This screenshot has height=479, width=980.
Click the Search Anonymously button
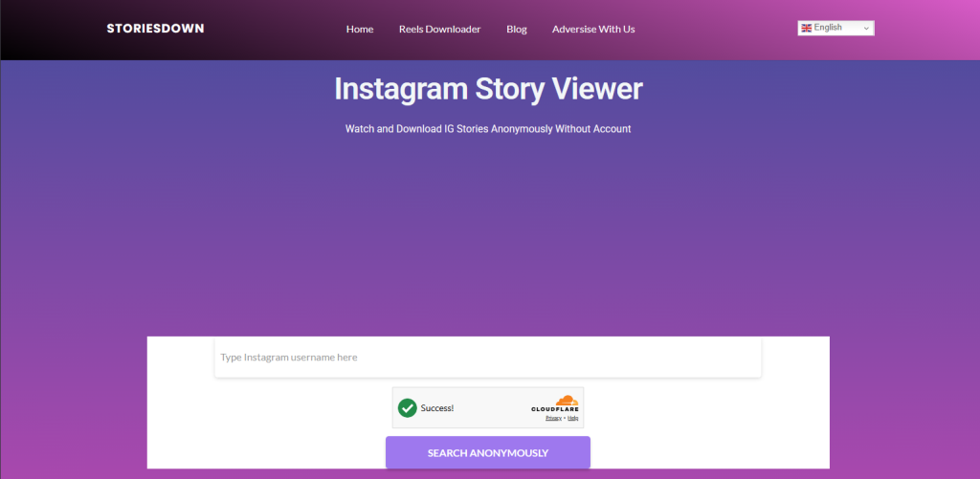pos(487,453)
